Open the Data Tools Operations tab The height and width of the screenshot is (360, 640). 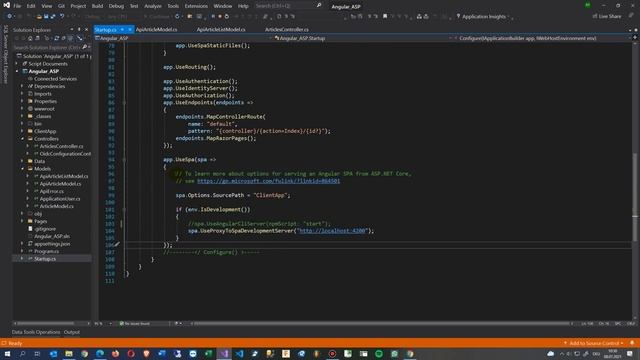[36, 332]
